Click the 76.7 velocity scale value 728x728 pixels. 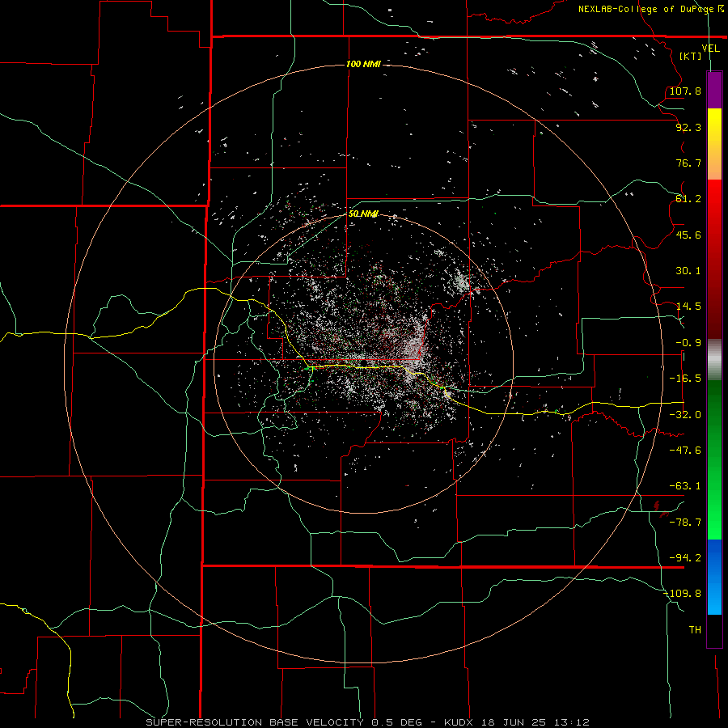(688, 163)
